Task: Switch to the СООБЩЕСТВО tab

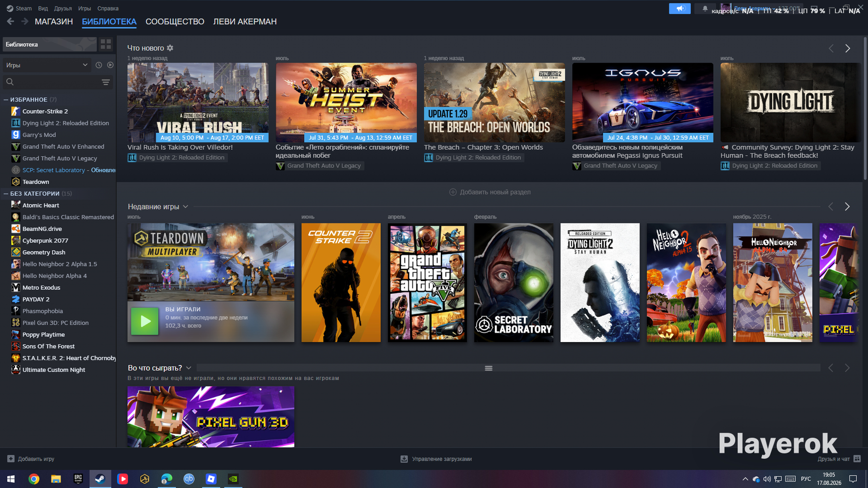Action: coord(175,21)
